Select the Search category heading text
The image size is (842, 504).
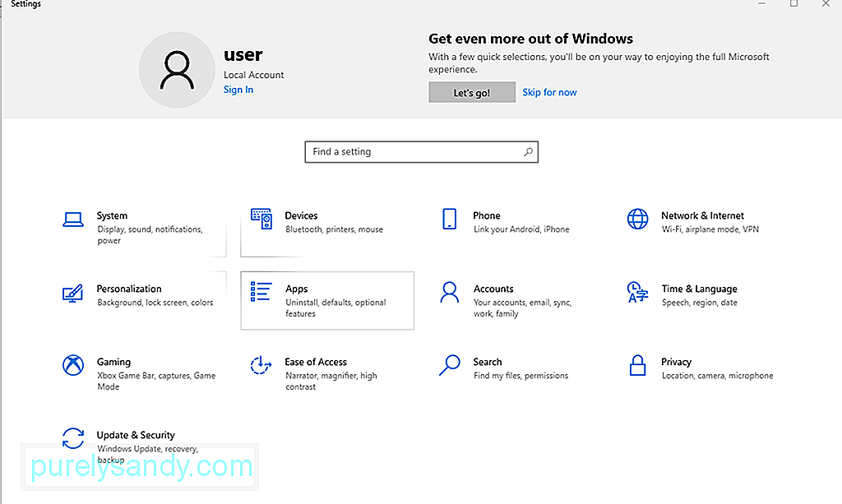(488, 362)
